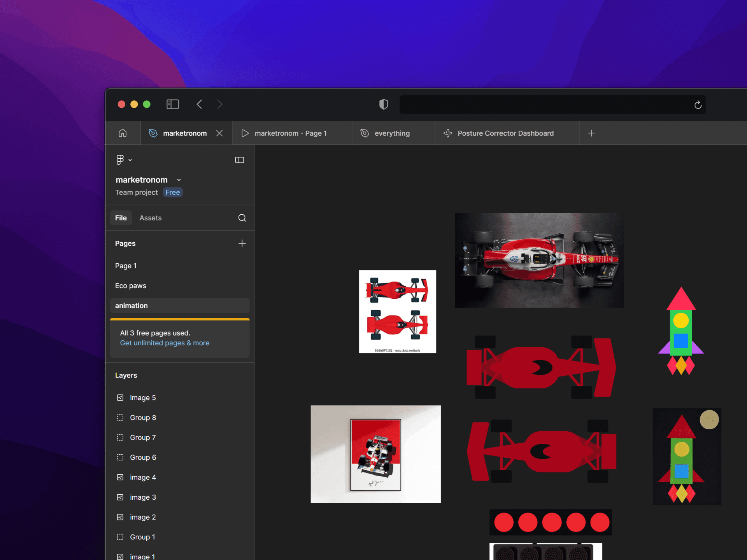Go to the Home tab icon
Screen dimensions: 747x560
point(123,133)
